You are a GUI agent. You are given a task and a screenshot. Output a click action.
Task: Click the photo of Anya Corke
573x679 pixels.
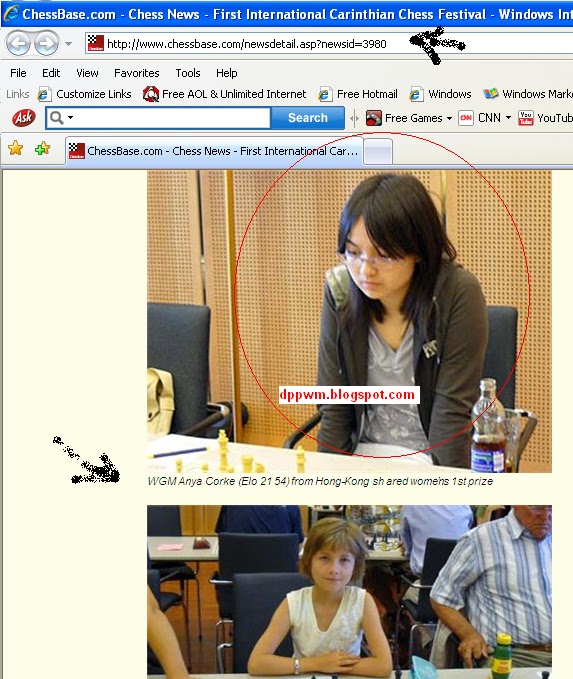(x=349, y=321)
